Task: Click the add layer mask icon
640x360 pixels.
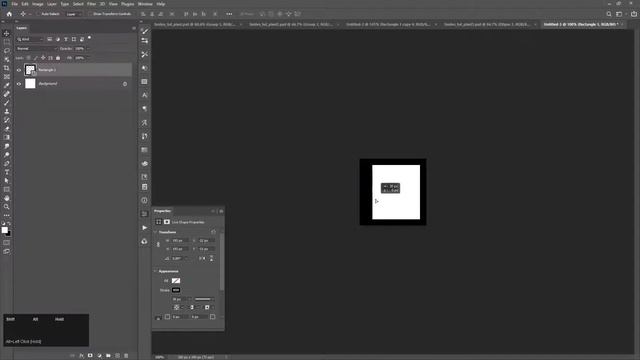Action: (x=90, y=356)
